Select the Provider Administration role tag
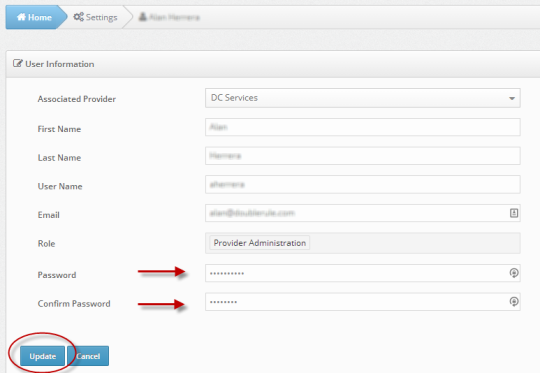This screenshot has width=540, height=373. point(260,243)
